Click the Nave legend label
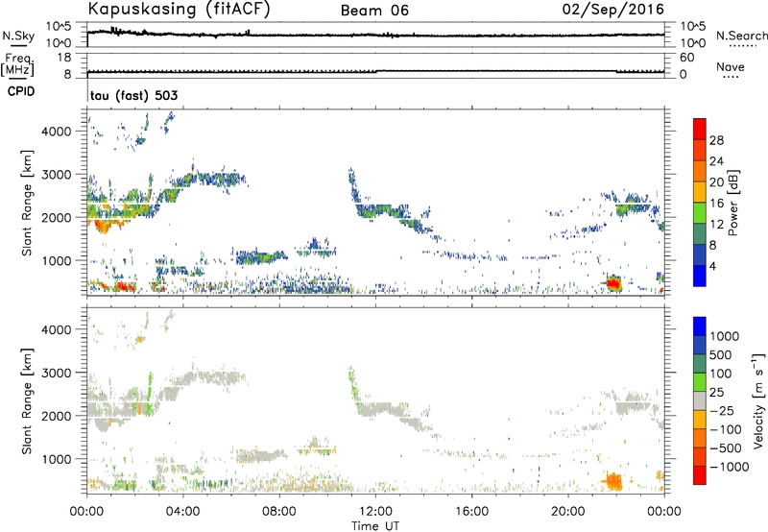The height and width of the screenshot is (532, 768). point(731,66)
